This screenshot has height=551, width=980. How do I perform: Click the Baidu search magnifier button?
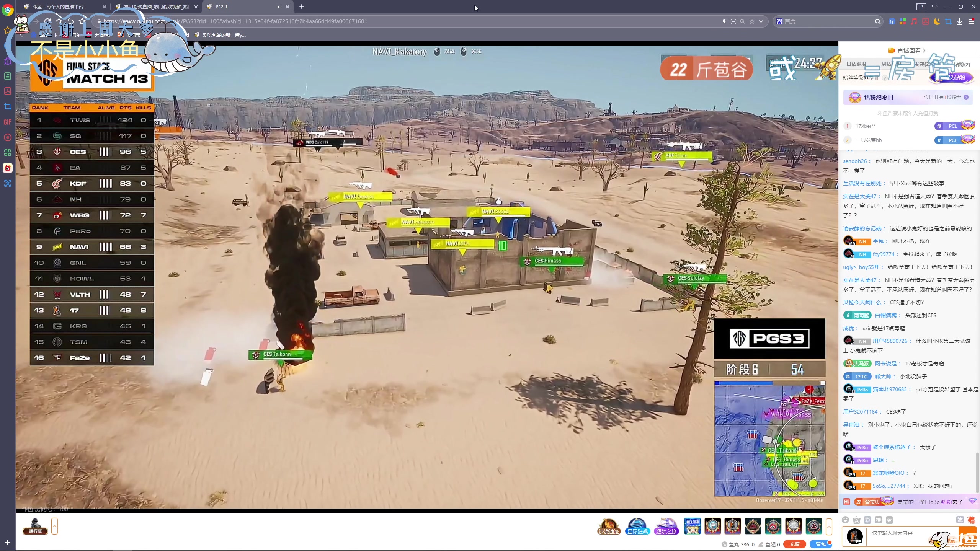click(878, 21)
